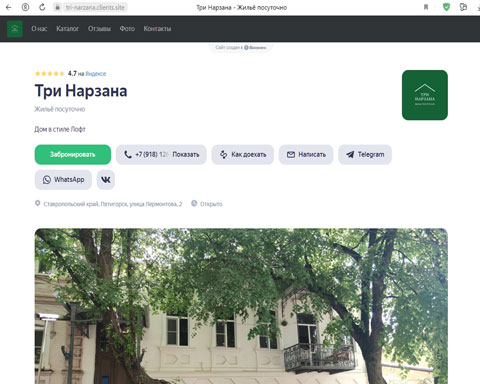Click the 'Как доехать' directions button
The height and width of the screenshot is (384, 480).
click(243, 155)
